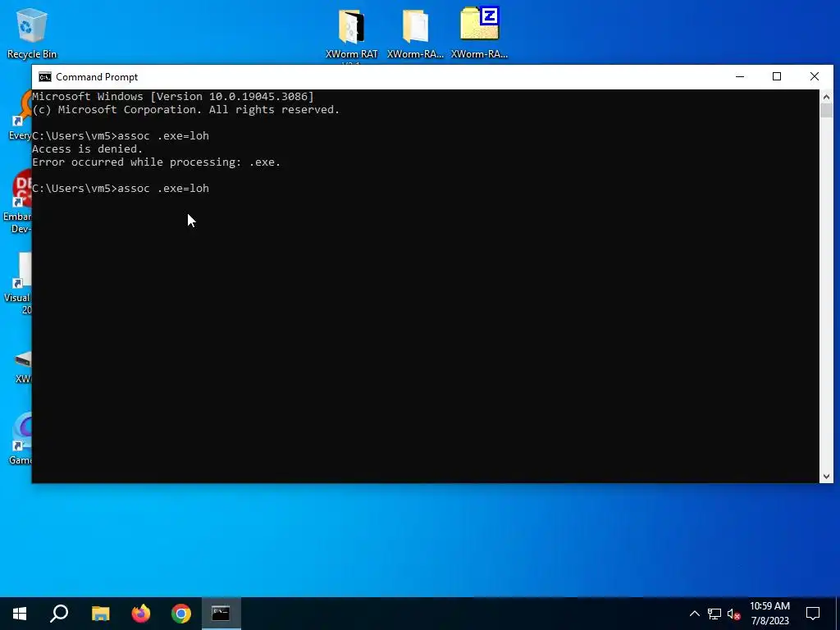Maximize the Command Prompt window
The image size is (840, 630).
pos(777,76)
